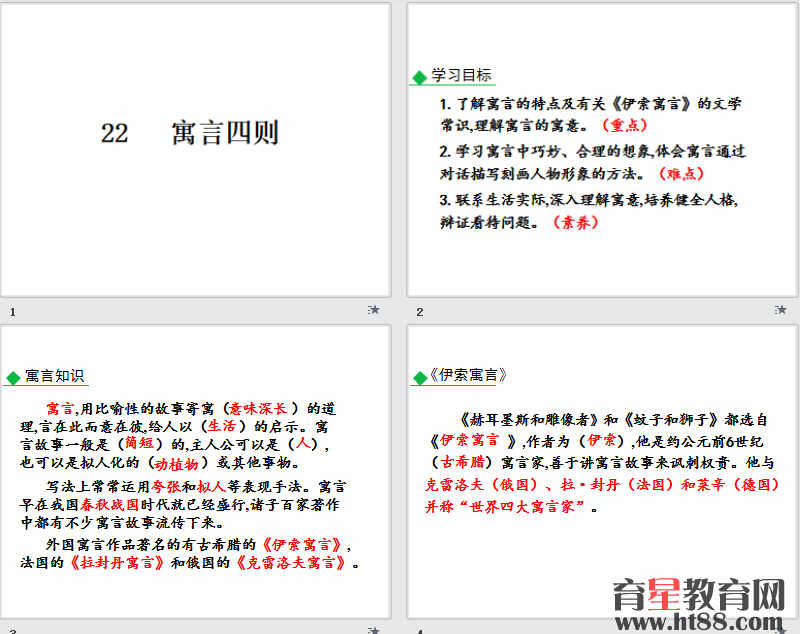The width and height of the screenshot is (800, 634).
Task: Click the green diamond beside 《伊索寓言》
Action: coord(420,377)
